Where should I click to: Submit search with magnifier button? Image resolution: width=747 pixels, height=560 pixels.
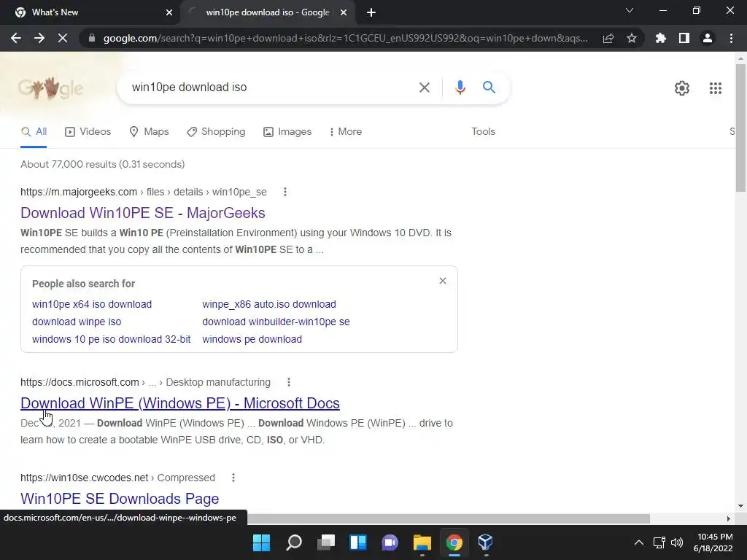coord(489,87)
